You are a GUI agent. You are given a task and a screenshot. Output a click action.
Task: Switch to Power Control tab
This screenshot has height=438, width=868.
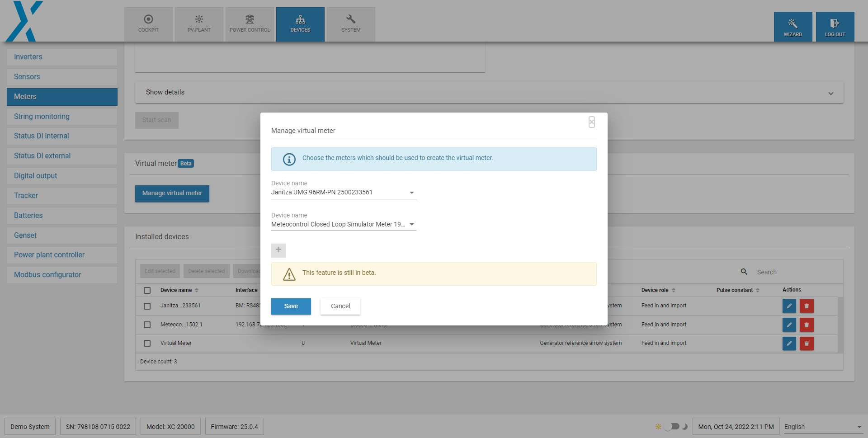coord(250,24)
